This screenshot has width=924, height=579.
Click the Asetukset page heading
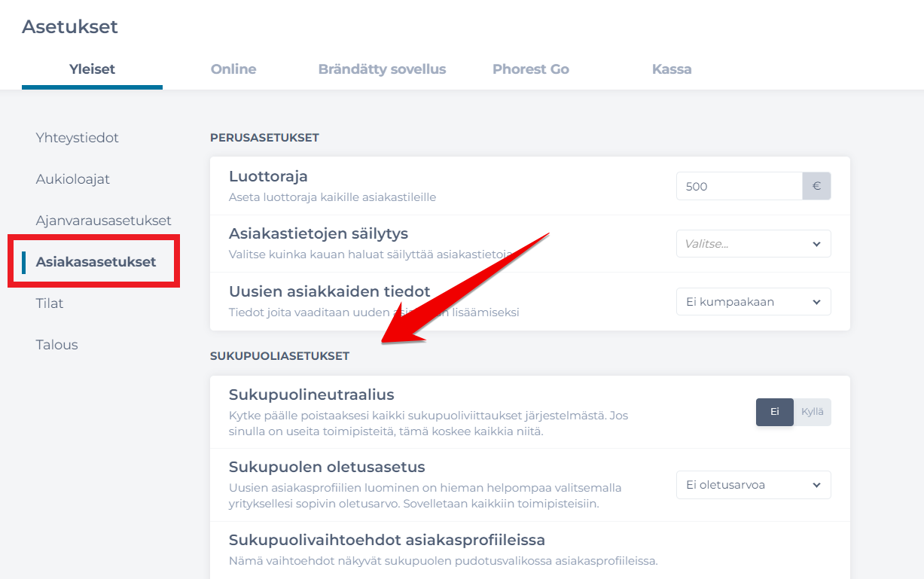point(69,26)
